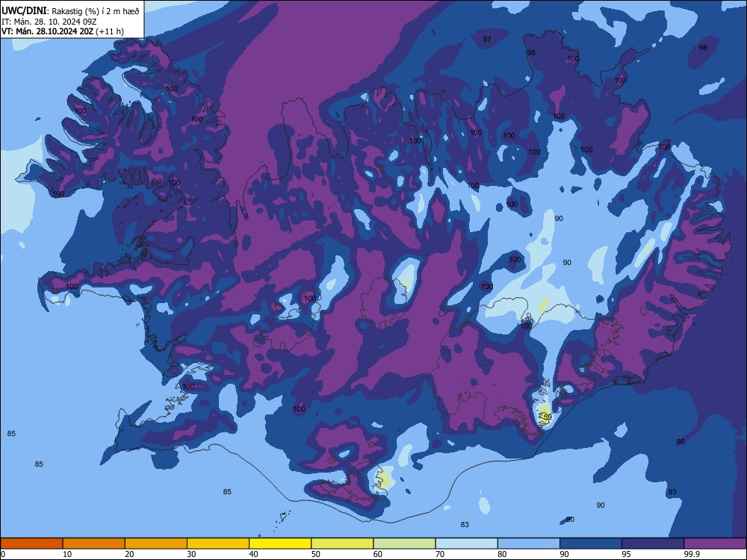This screenshot has width=747, height=560.
Task: Click the '83' humidity value over the sea
Action: coord(465,524)
